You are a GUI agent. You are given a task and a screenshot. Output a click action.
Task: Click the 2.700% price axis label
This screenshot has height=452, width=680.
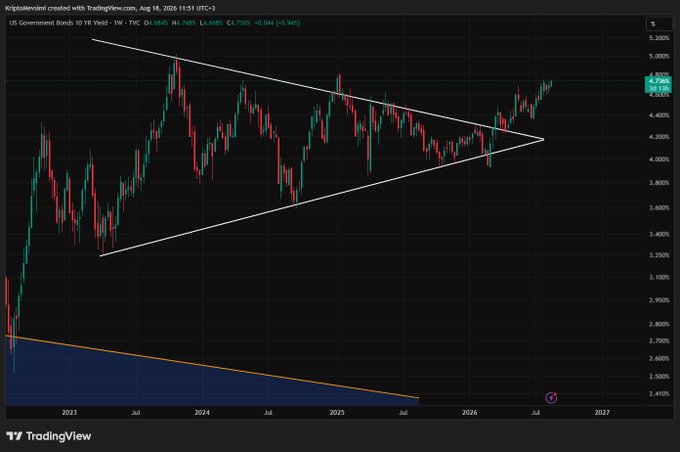click(659, 341)
